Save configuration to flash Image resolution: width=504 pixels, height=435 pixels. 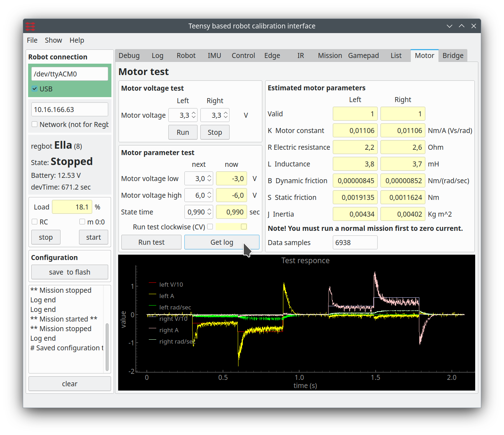[70, 272]
